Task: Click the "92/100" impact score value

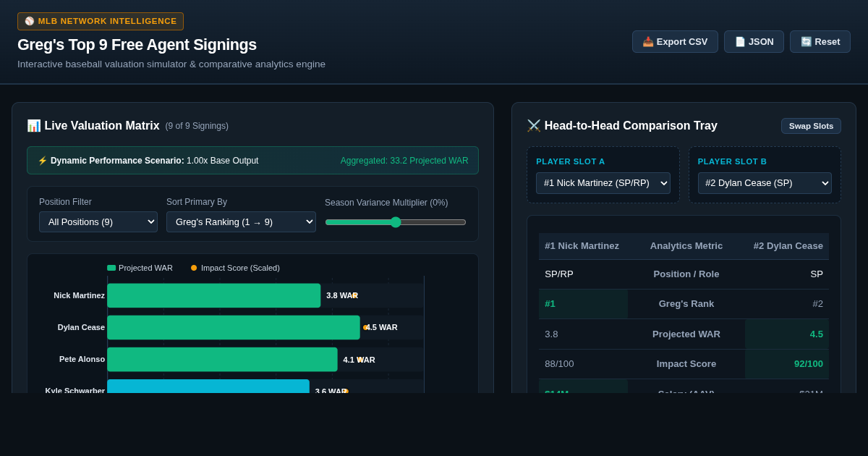Action: pyautogui.click(x=809, y=364)
